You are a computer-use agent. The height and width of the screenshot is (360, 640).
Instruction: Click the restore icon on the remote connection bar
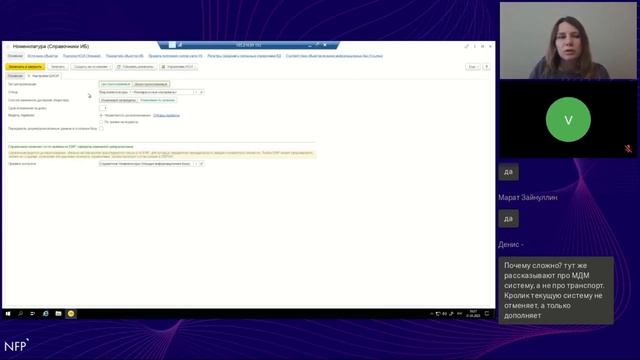click(x=317, y=45)
